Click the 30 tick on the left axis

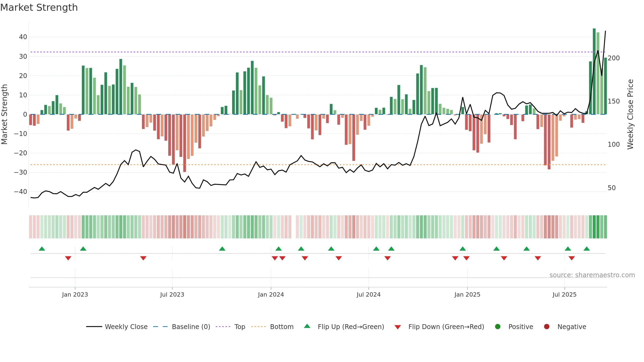coord(23,56)
